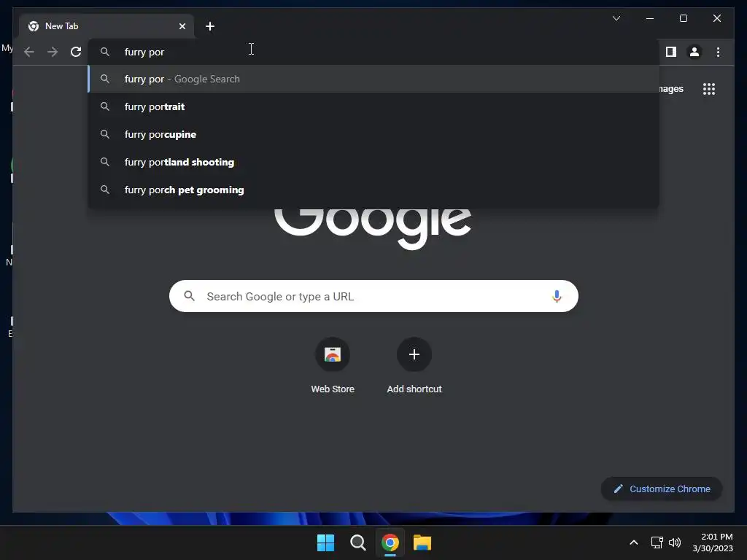This screenshot has width=747, height=560.
Task: Show hidden tray icons with the chevron
Action: (634, 542)
